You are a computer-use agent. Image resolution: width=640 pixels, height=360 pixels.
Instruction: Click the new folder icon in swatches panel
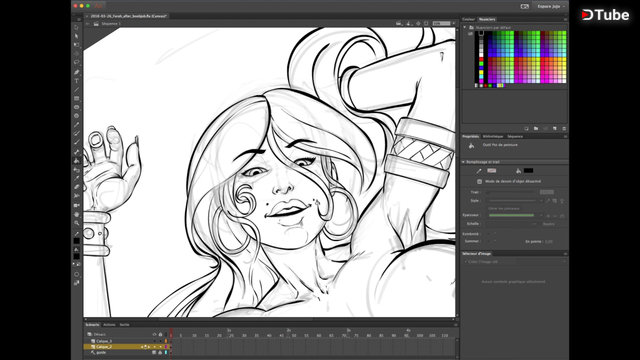pyautogui.click(x=536, y=129)
